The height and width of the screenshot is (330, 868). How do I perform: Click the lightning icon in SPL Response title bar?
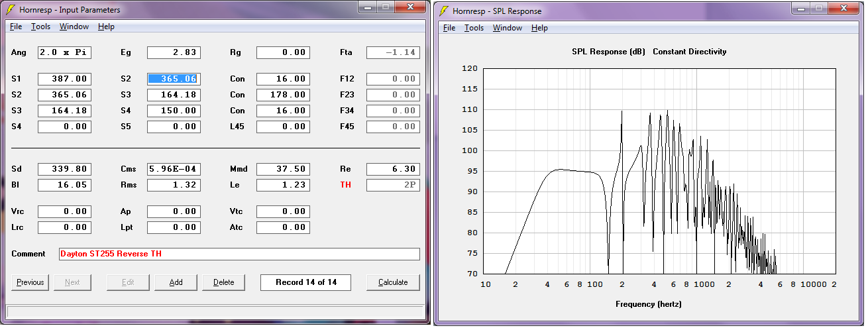click(444, 11)
